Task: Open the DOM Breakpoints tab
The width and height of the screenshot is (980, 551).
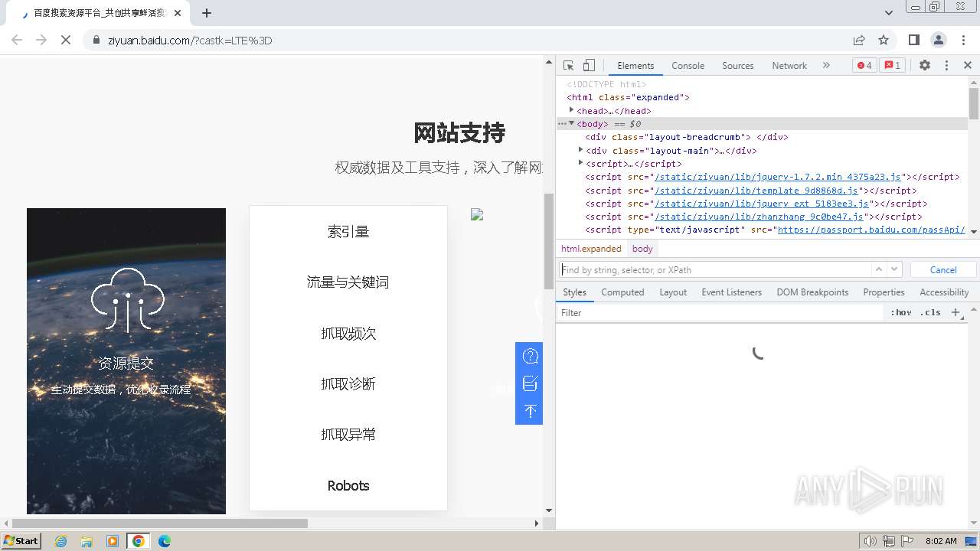Action: (x=812, y=292)
